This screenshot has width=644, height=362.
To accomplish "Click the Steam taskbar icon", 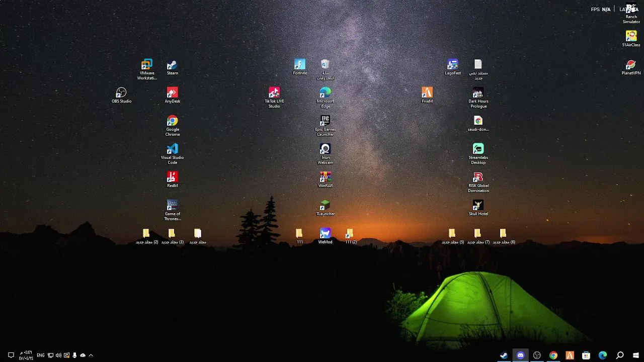I will [504, 355].
